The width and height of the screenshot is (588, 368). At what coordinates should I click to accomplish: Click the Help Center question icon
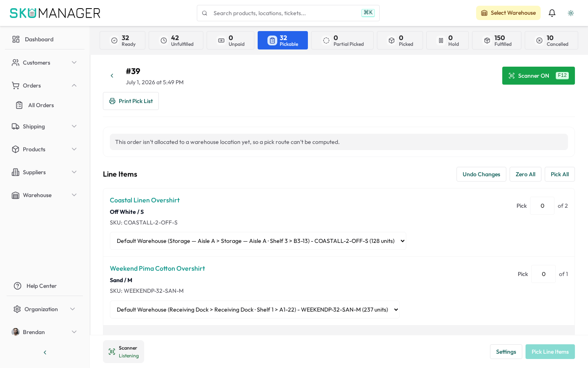18,286
